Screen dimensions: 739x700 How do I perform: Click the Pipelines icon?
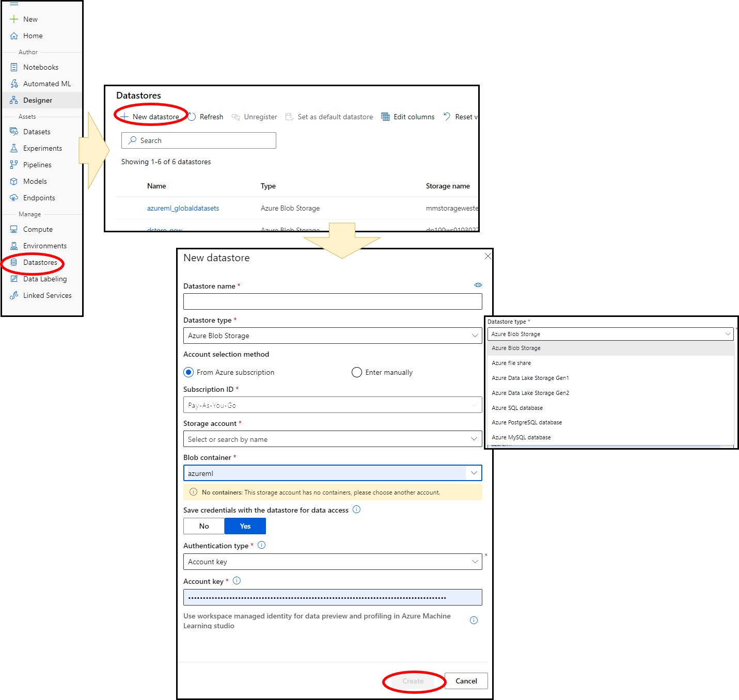click(14, 165)
